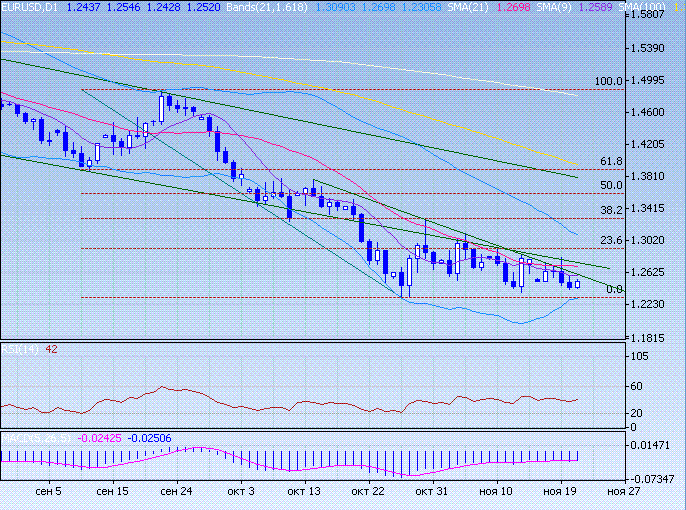This screenshot has width=686, height=510.
Task: Select the 0.0 Fibonacci level label
Action: pyautogui.click(x=615, y=289)
